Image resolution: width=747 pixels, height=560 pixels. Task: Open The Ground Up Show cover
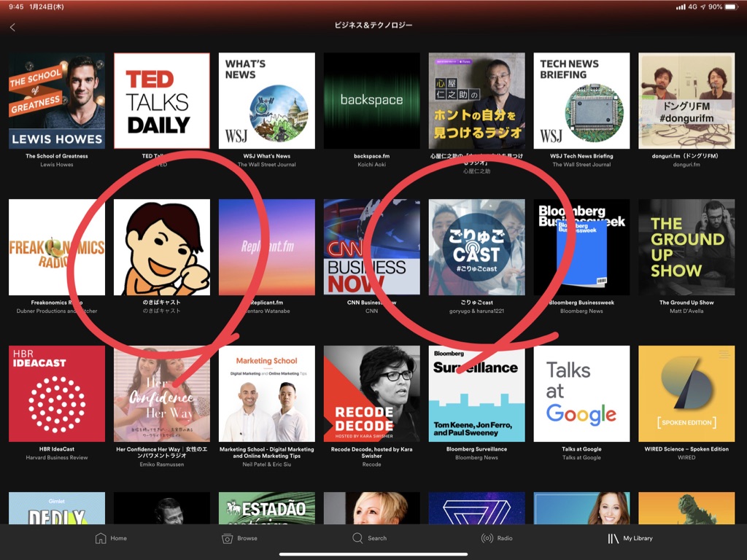coord(686,247)
